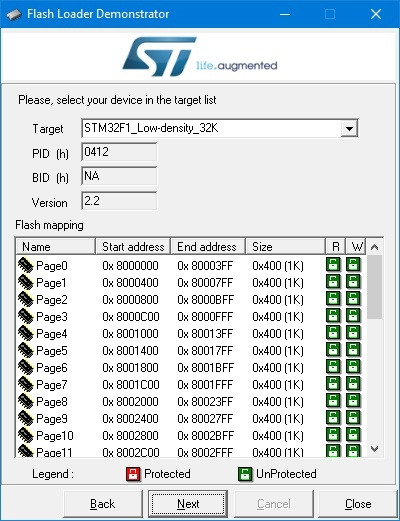
Task: Click Page1 write protection lock icon
Action: (353, 282)
